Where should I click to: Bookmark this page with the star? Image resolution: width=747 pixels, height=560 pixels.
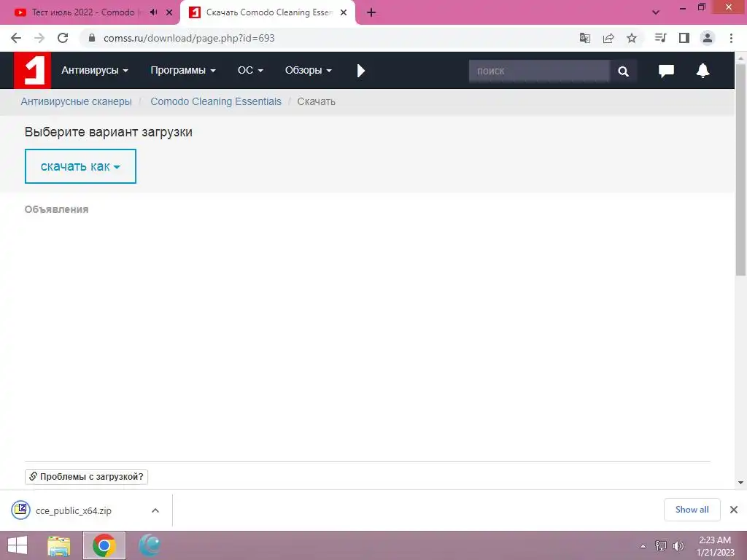tap(632, 38)
